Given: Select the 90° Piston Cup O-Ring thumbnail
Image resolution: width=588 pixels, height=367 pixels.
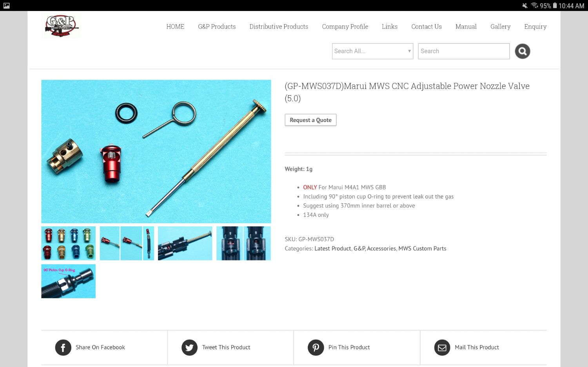Looking at the screenshot, I should point(69,281).
